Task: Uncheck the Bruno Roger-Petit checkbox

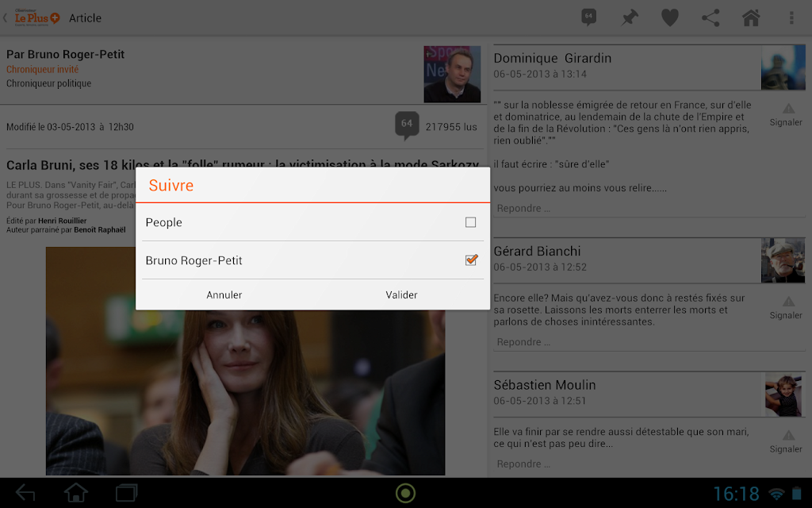Action: [x=471, y=260]
